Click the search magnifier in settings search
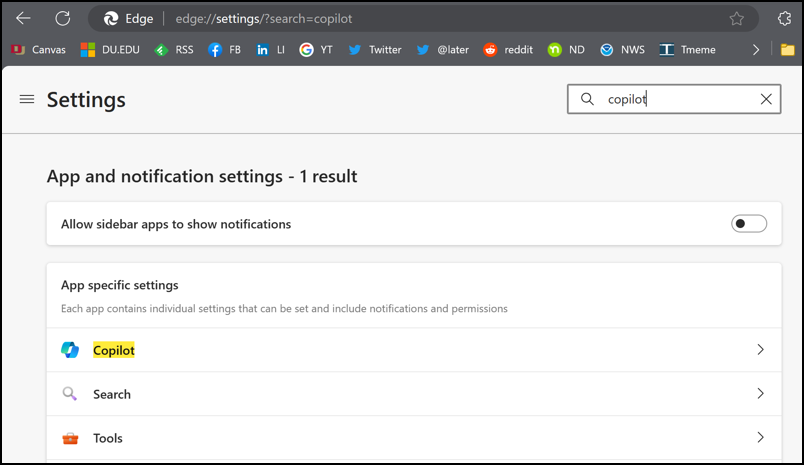 coord(587,99)
